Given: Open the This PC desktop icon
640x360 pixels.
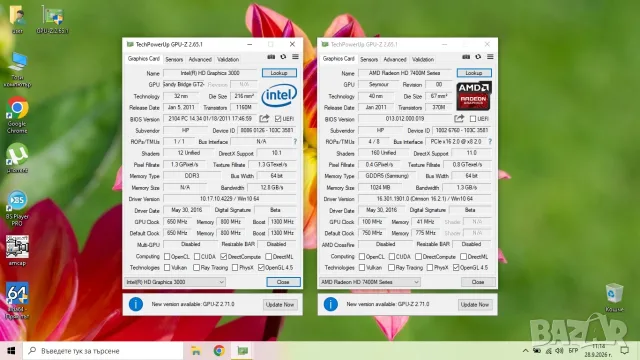Looking at the screenshot, I should click(17, 69).
